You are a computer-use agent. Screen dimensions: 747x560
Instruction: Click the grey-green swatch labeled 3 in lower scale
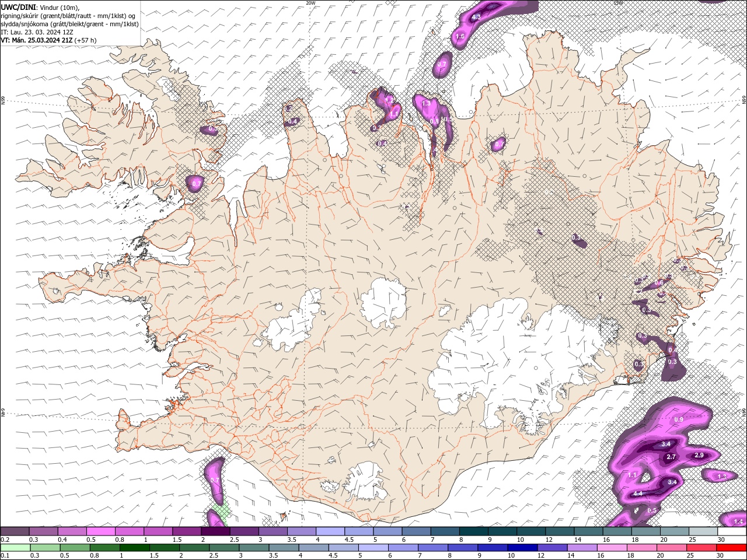click(x=254, y=547)
